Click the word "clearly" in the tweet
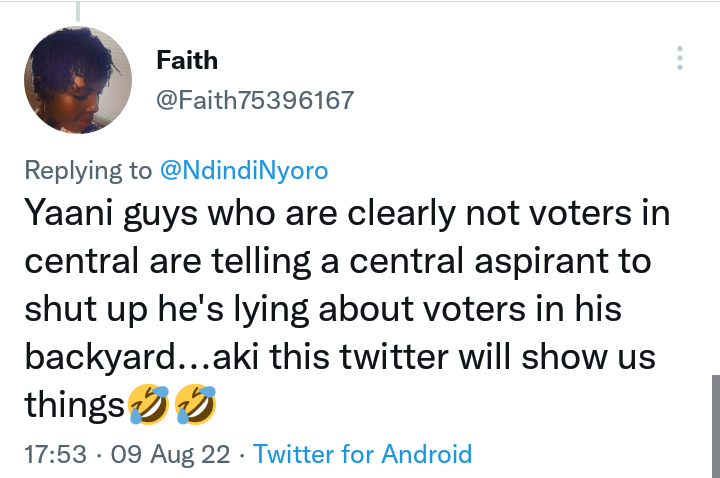The image size is (720, 478). [401, 214]
